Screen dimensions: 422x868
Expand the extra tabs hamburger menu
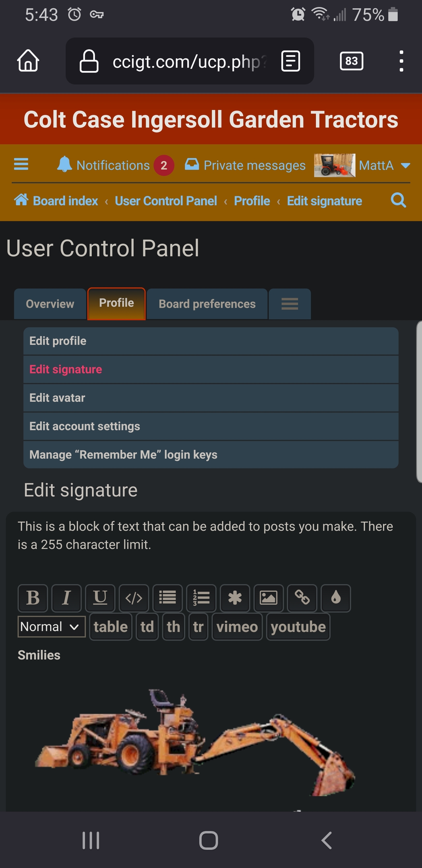290,304
